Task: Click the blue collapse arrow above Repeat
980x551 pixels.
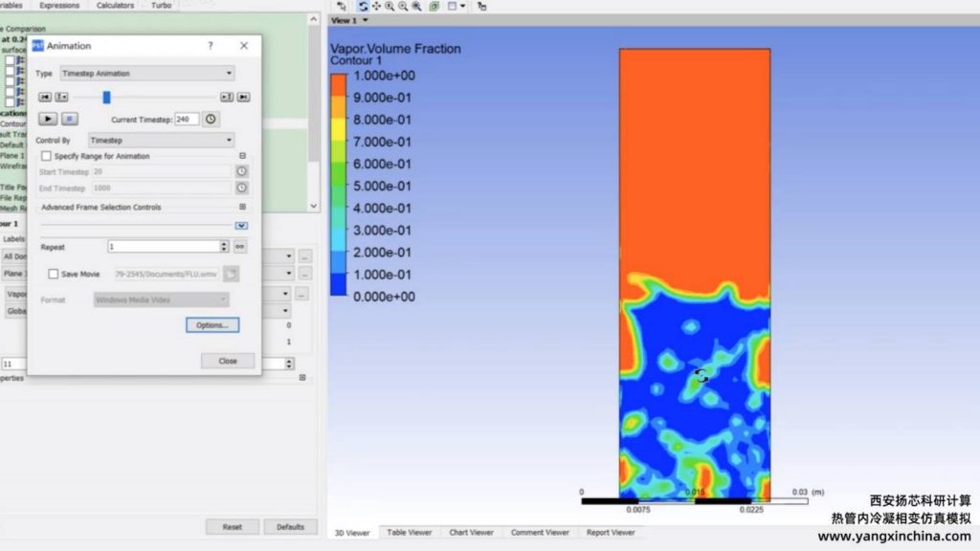Action: point(241,226)
